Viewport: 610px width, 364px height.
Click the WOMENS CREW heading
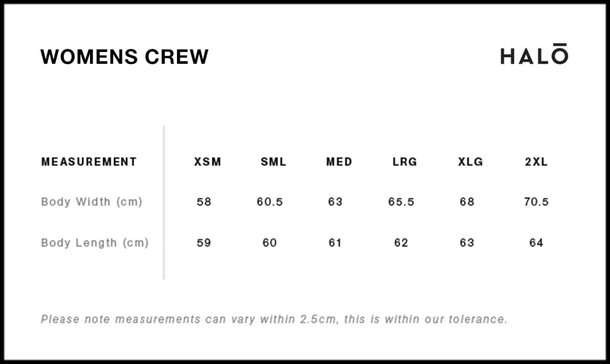click(x=124, y=57)
